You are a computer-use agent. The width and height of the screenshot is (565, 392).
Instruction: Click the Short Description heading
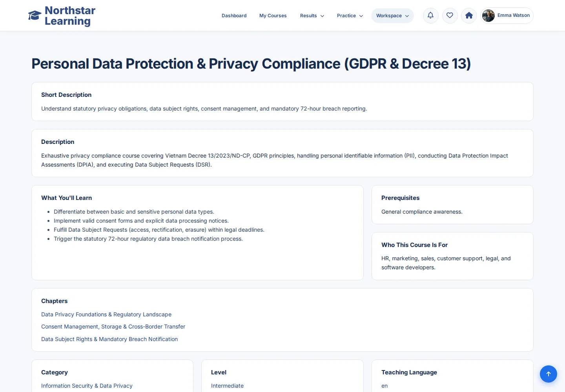66,95
